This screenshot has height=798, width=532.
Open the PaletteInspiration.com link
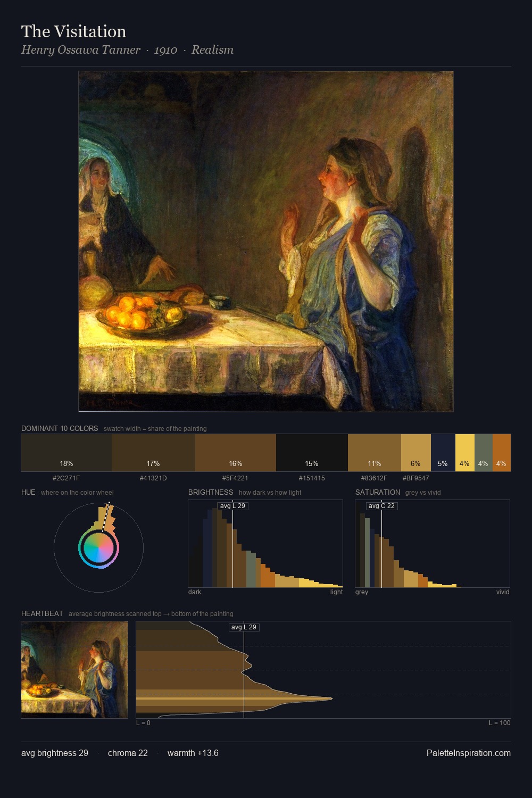point(469,753)
